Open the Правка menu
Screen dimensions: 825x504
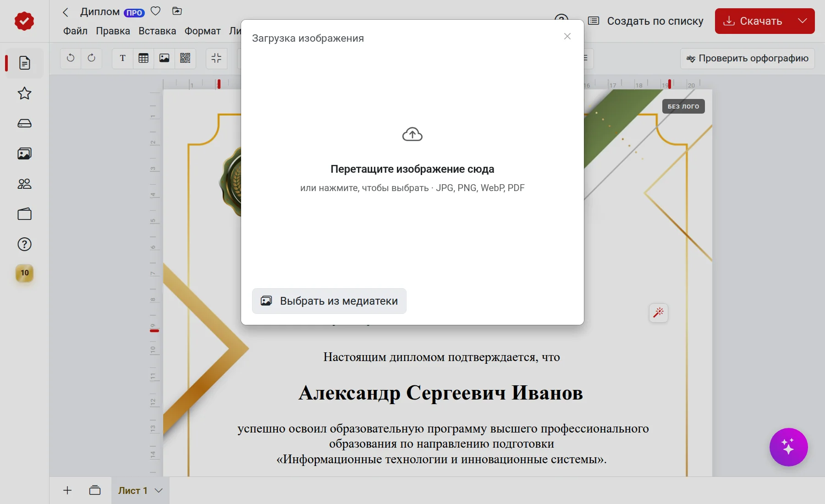click(113, 31)
